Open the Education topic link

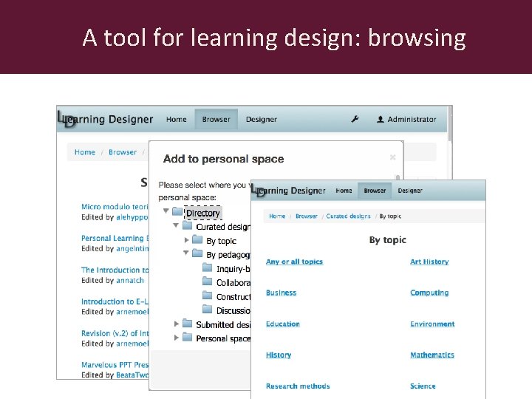(x=283, y=324)
